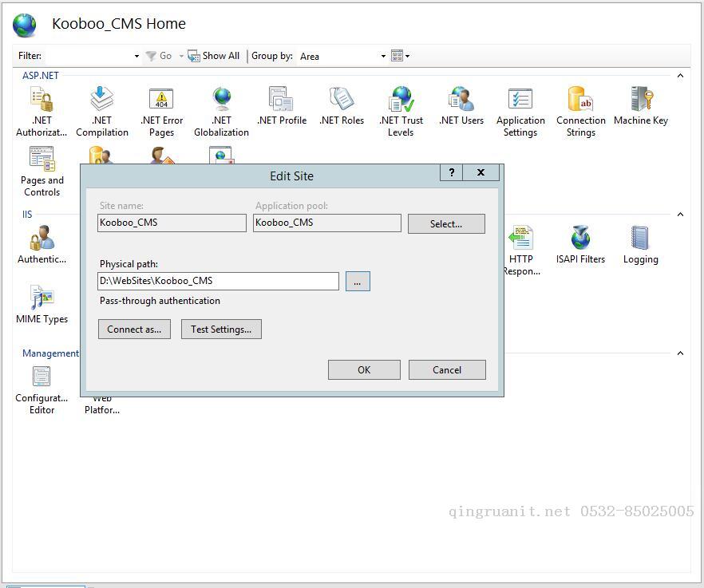Open the Logging feature
Screen dimensions: 704x588
(x=641, y=245)
